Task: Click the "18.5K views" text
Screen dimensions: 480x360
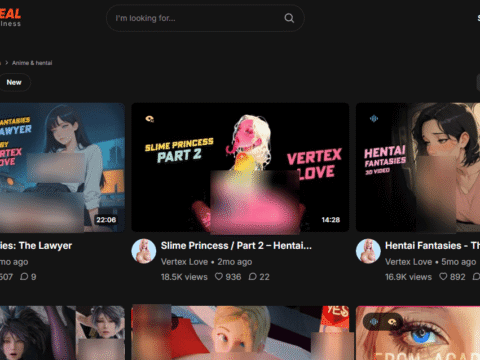Action: (184, 277)
